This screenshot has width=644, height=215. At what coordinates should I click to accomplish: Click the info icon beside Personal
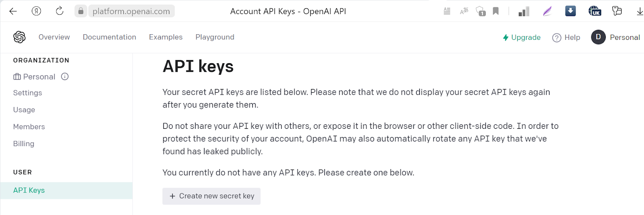tap(65, 76)
